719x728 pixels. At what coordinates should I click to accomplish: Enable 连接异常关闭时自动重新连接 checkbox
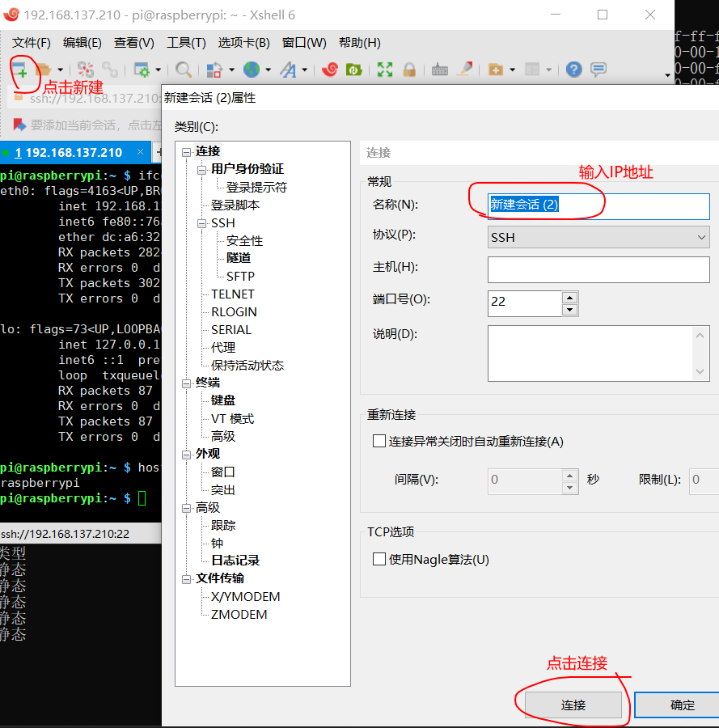[379, 441]
